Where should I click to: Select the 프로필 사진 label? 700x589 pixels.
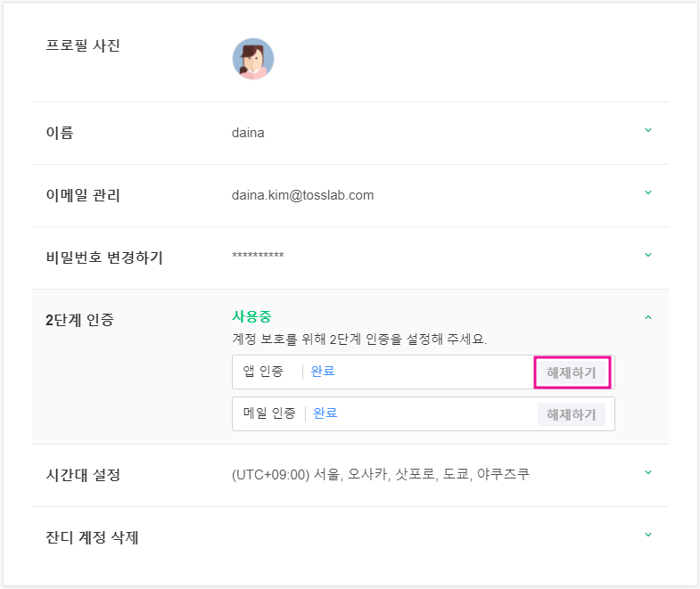(x=83, y=45)
